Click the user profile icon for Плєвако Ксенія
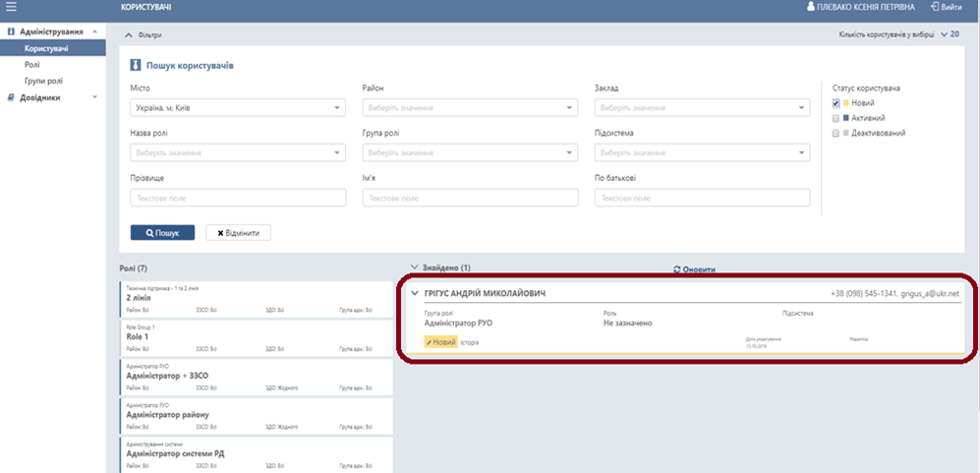This screenshot has width=980, height=473. click(811, 7)
